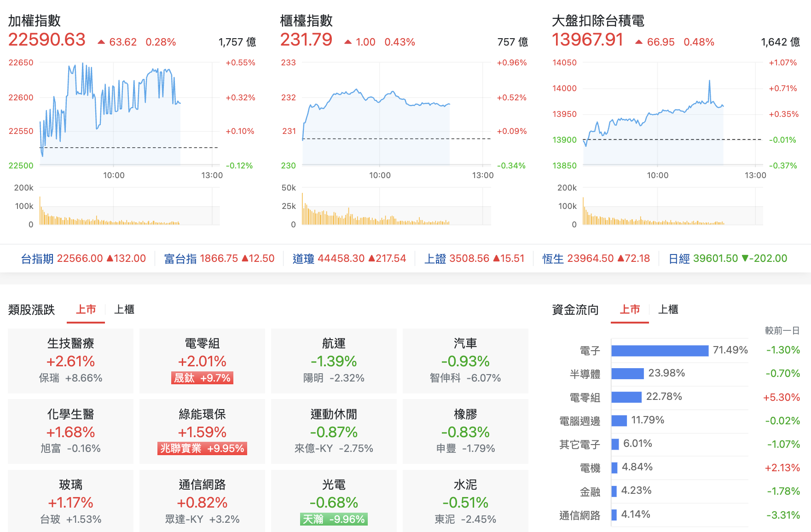Click the 兆聯實業 +9.95% stock badge
The width and height of the screenshot is (811, 532).
pyautogui.click(x=203, y=448)
